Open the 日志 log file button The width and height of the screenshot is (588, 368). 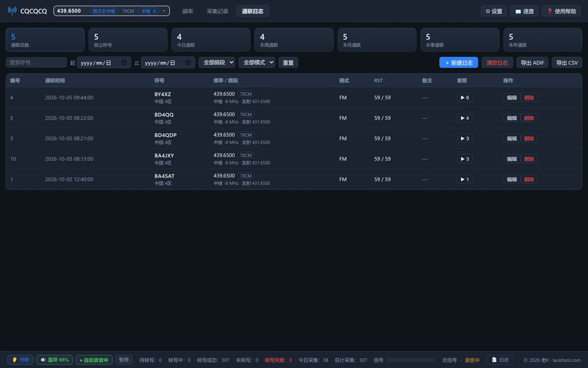[500, 360]
